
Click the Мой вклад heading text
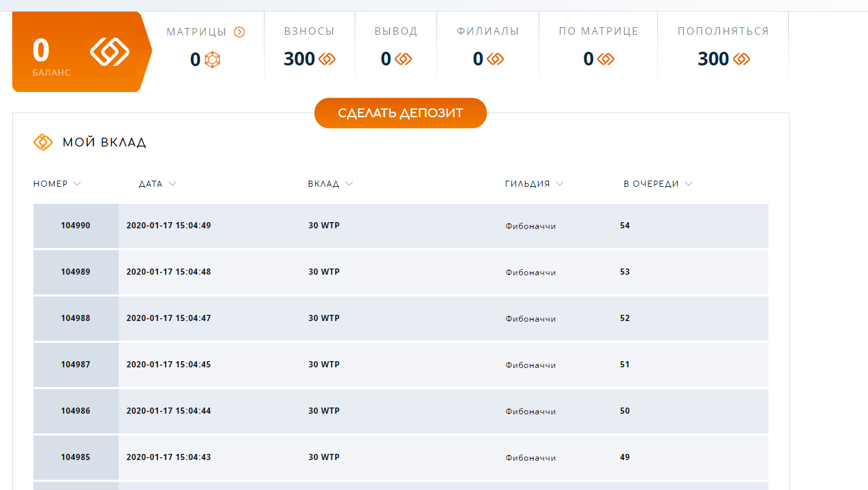click(104, 142)
